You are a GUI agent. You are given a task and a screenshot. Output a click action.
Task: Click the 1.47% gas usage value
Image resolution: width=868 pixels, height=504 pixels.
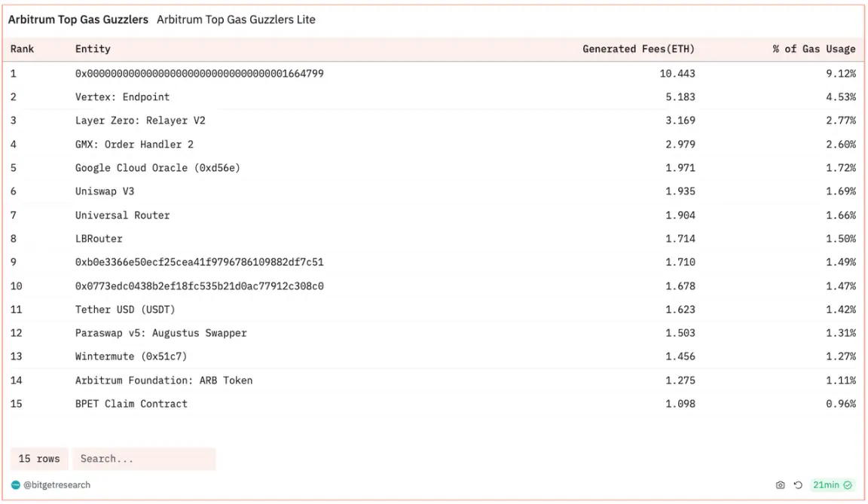coord(841,286)
